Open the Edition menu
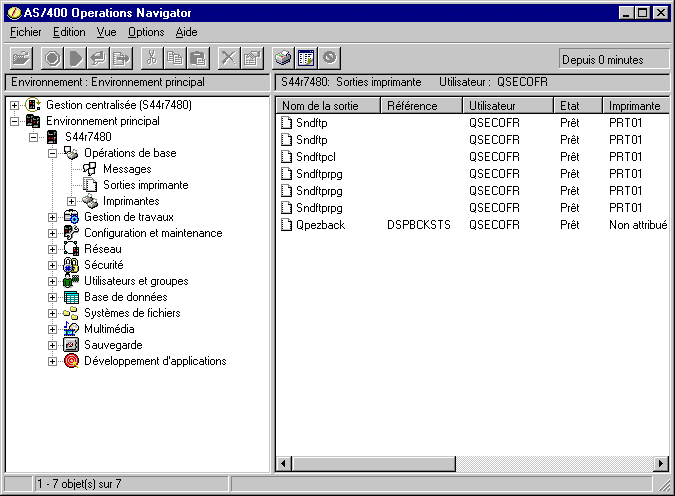This screenshot has height=496, width=675. (69, 32)
